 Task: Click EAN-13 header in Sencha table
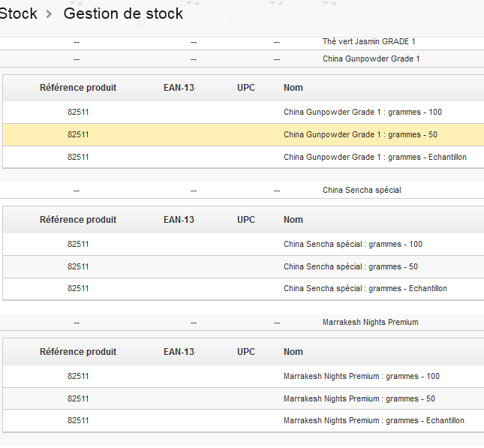[x=179, y=220]
